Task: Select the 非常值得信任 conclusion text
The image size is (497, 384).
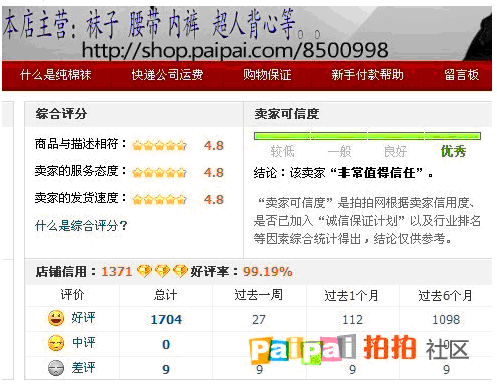Action: click(376, 173)
